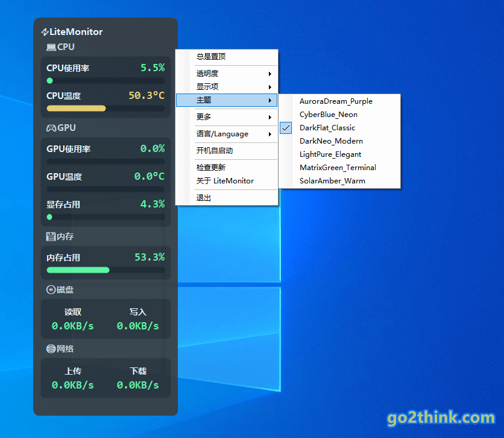Toggle the 开机自启动 option

[227, 151]
